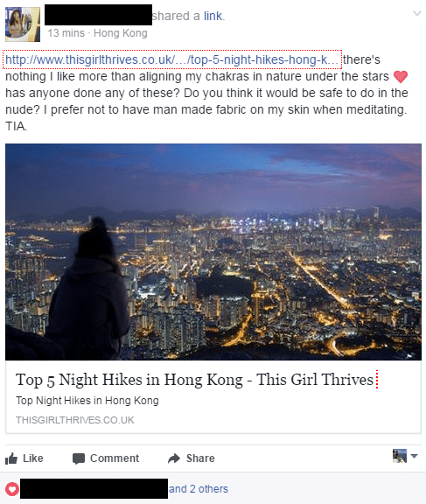The height and width of the screenshot is (504, 426).
Task: Click the Share arrow icon
Action: click(x=174, y=458)
